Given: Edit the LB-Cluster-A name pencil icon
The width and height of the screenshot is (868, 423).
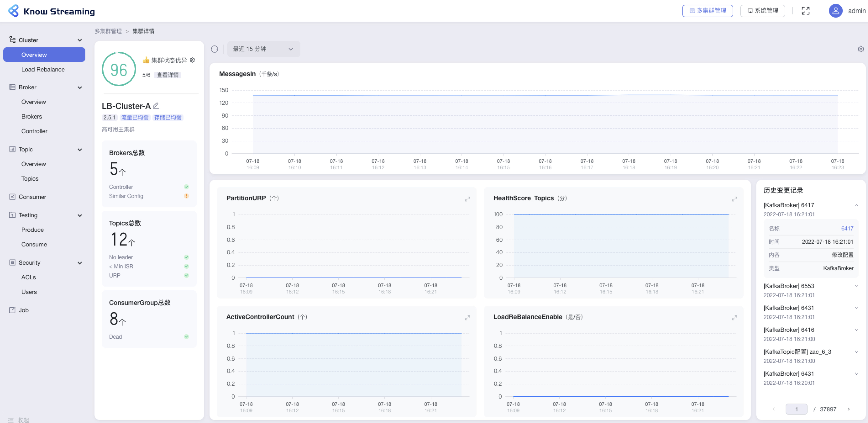Looking at the screenshot, I should tap(156, 106).
